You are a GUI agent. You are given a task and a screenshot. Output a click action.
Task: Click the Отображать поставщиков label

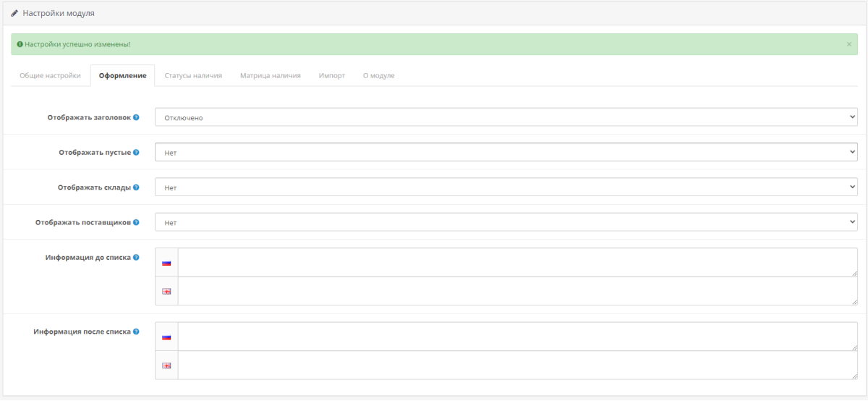[x=83, y=223]
